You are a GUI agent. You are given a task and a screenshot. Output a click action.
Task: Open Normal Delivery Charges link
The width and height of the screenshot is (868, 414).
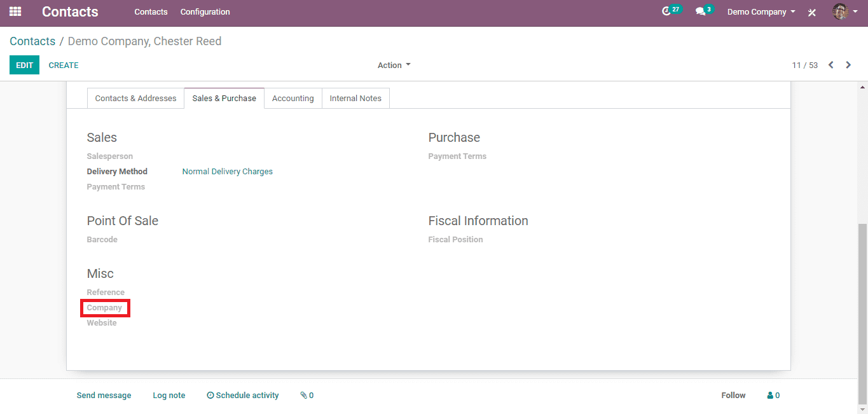click(228, 172)
